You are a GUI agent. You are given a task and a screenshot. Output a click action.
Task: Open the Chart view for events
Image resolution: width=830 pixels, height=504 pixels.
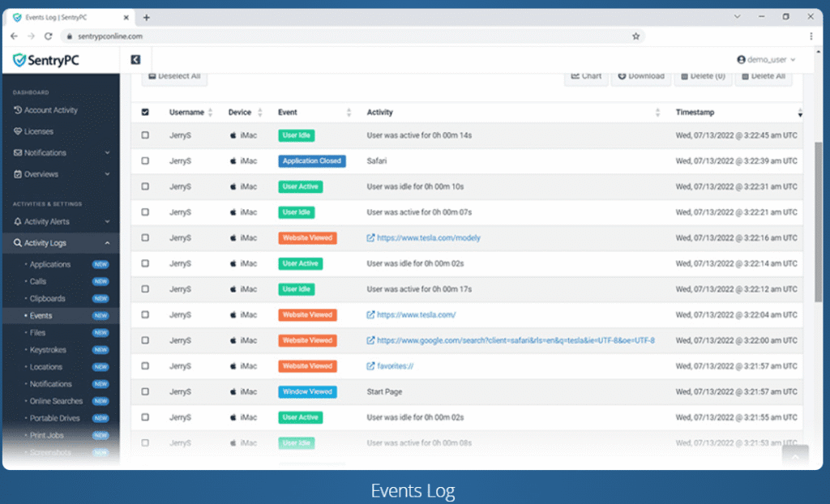[x=586, y=75]
